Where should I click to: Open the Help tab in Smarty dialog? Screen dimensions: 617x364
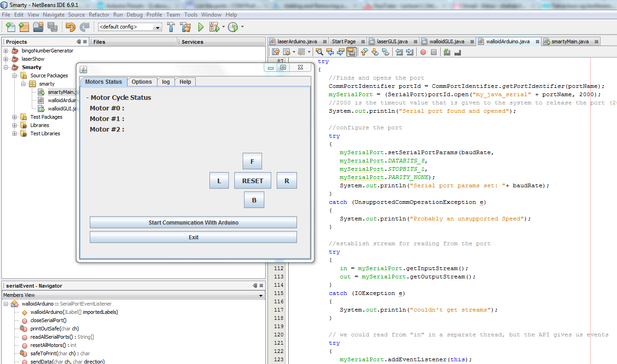click(x=185, y=82)
